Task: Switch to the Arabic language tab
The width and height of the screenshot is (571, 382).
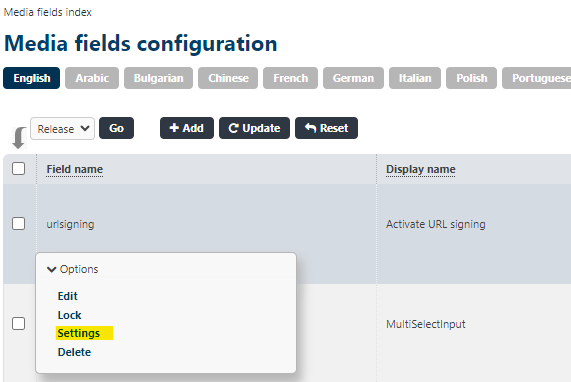Action: (92, 78)
